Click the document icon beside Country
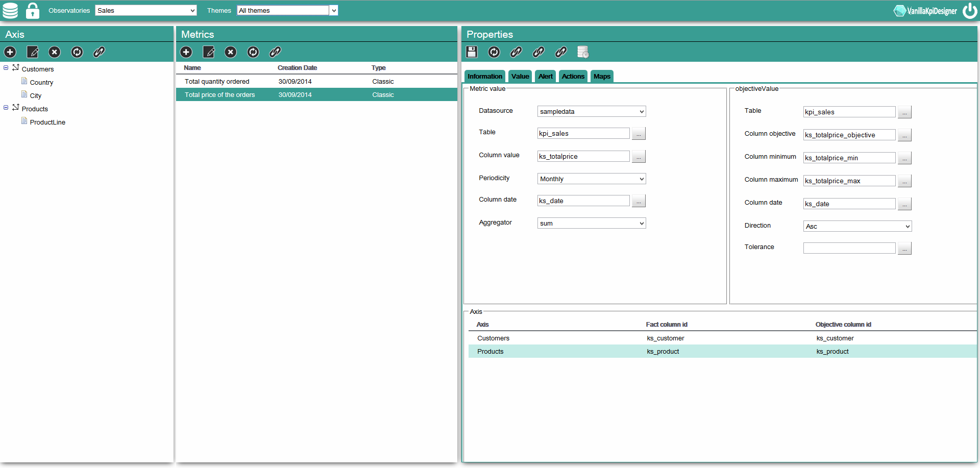The width and height of the screenshot is (980, 468). [24, 81]
